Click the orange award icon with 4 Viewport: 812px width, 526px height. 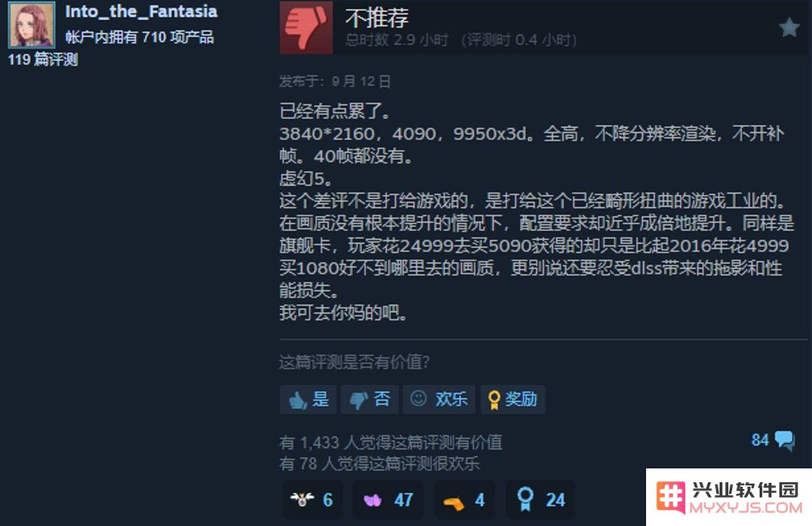[x=464, y=500]
